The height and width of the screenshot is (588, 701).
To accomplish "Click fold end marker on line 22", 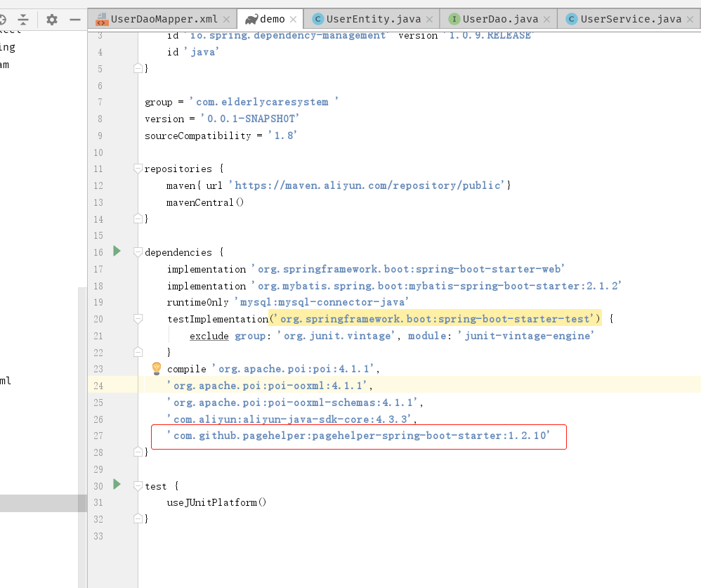I will click(138, 353).
